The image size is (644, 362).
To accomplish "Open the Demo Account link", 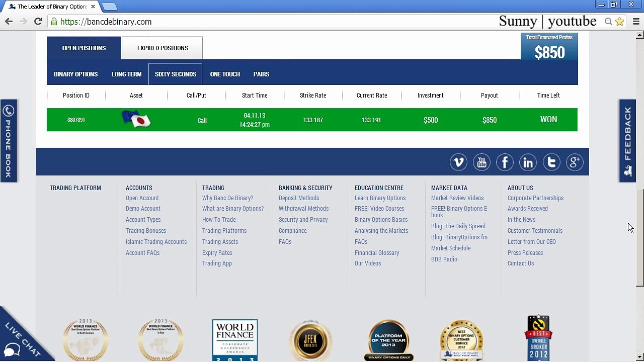I will click(143, 209).
